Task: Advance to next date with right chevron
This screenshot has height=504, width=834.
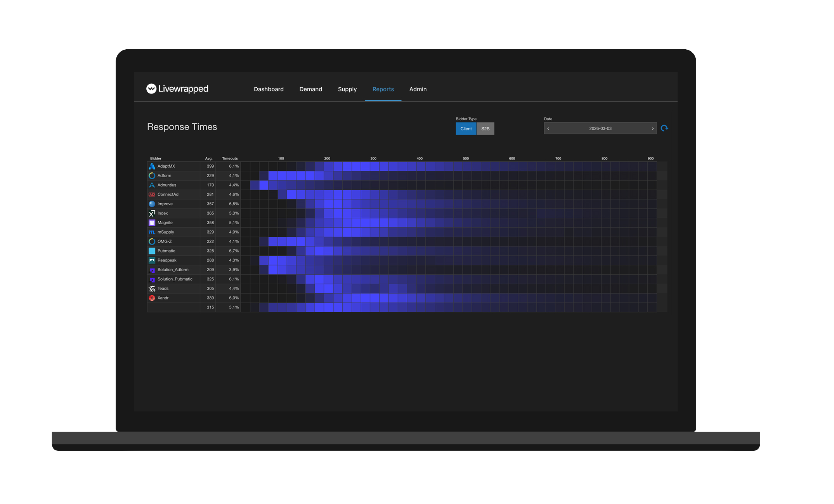Action: [653, 128]
